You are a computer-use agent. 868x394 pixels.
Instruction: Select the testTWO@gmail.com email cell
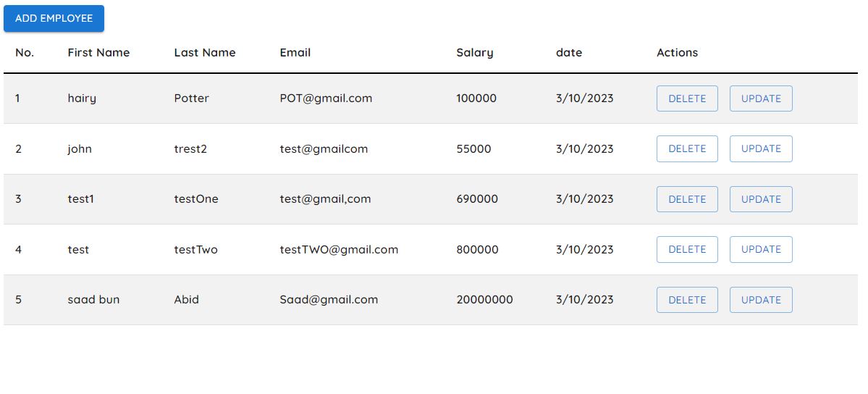(339, 249)
